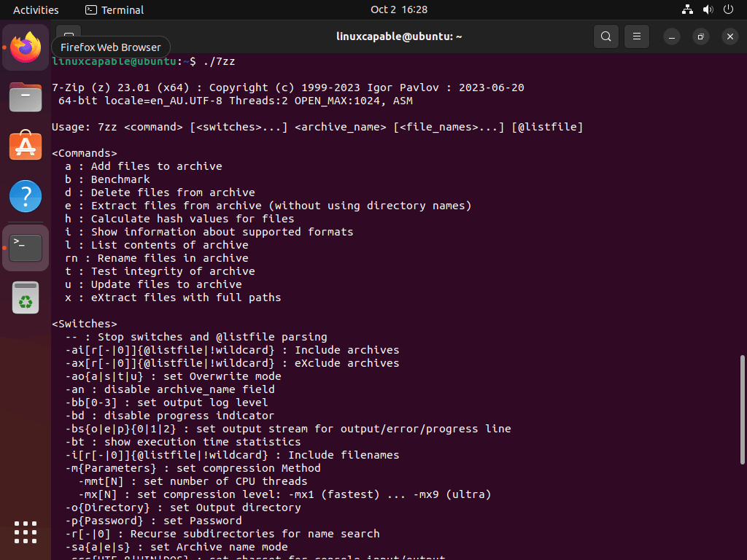The width and height of the screenshot is (747, 560).
Task: Open the Help application icon
Action: (x=26, y=195)
